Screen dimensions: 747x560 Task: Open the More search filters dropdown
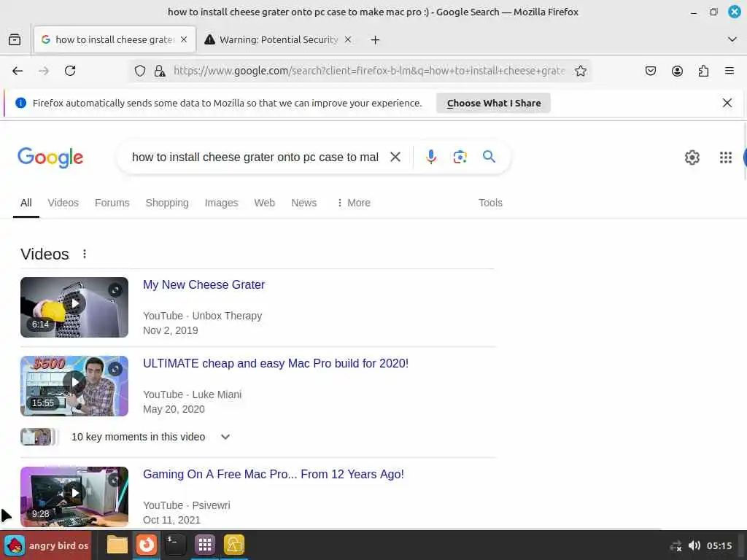tap(354, 203)
